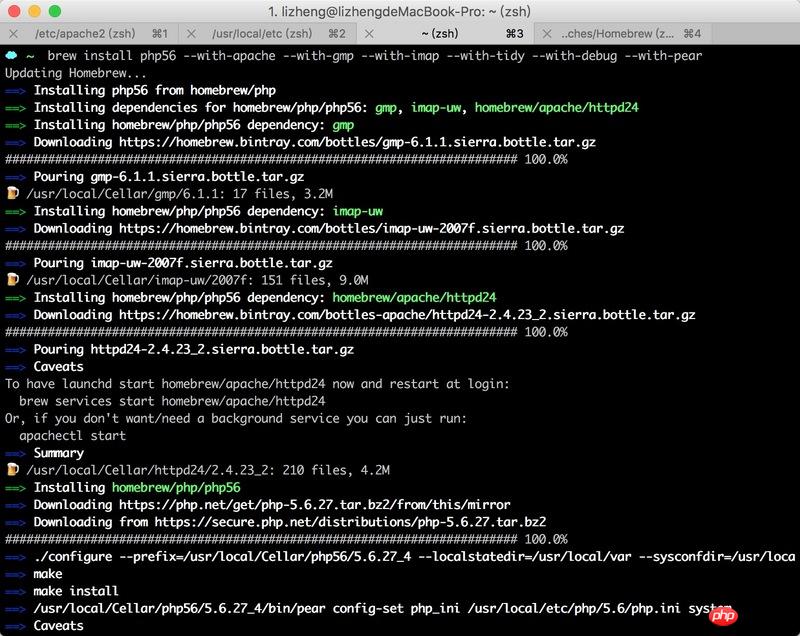Click the yellow minimize window button
Screen dimensions: 800x636
[35, 11]
